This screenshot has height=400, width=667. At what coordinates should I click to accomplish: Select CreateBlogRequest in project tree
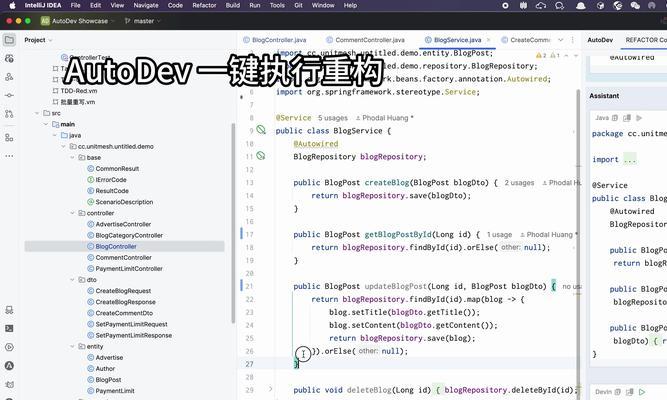pos(123,291)
